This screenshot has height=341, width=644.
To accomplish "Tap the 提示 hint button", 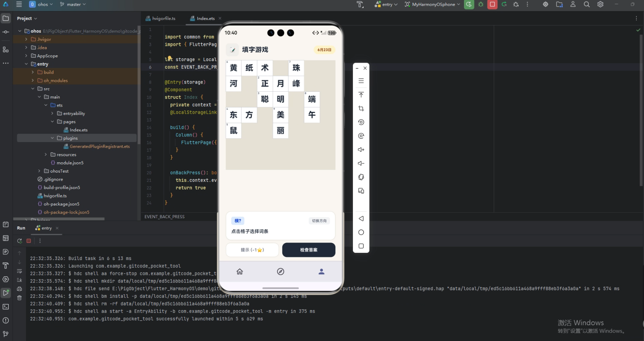I will click(x=252, y=250).
